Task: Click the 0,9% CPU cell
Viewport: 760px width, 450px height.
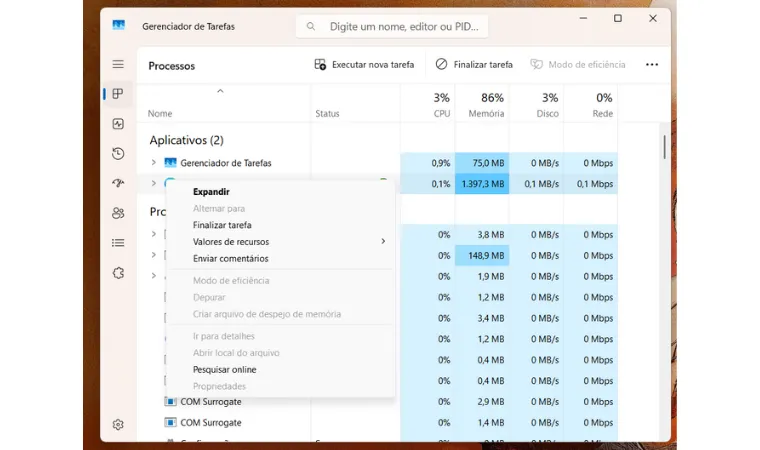Action: [428, 163]
